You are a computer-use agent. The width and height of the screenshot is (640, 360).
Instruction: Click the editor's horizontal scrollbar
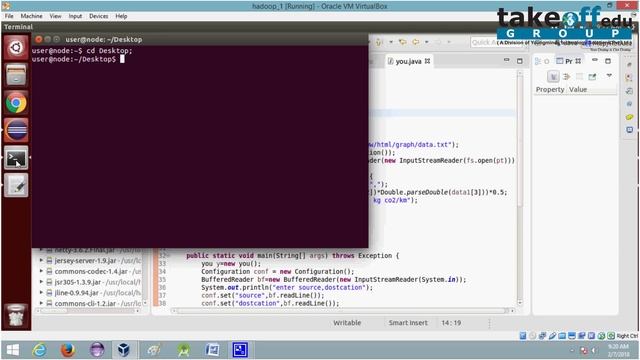(x=343, y=311)
